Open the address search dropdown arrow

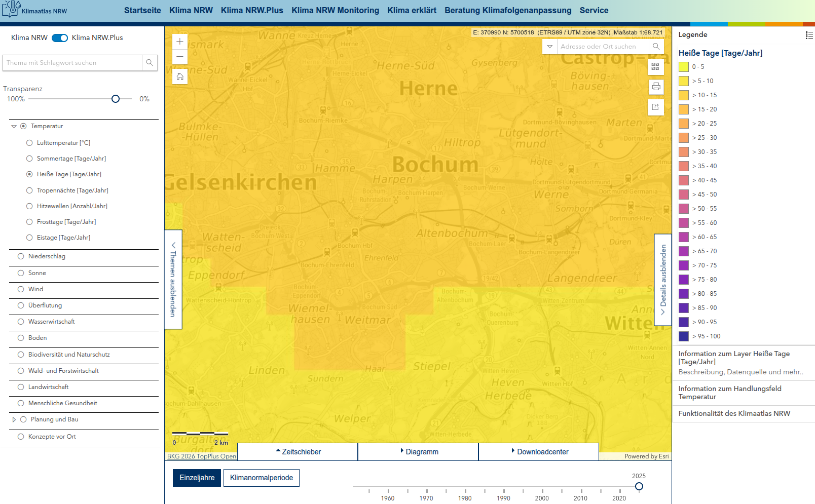click(x=549, y=47)
